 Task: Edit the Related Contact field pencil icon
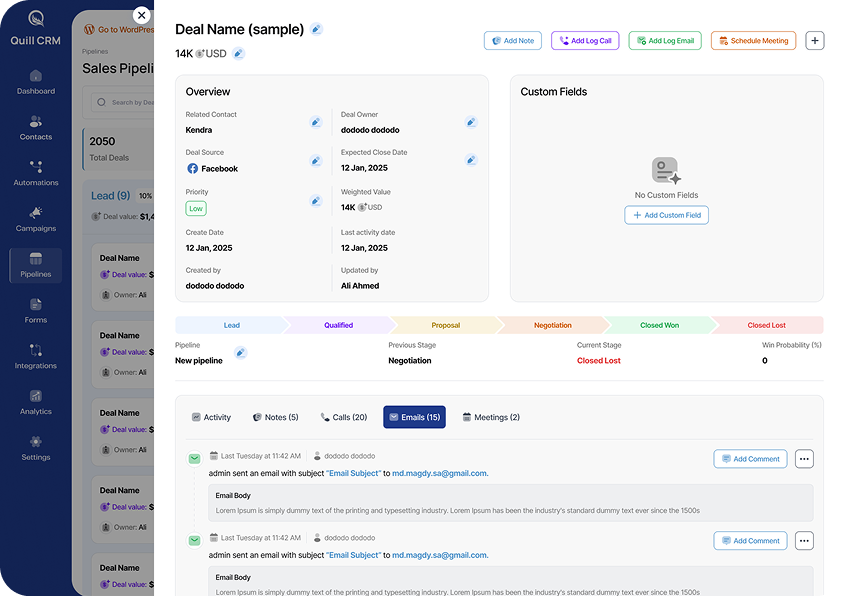coord(315,122)
